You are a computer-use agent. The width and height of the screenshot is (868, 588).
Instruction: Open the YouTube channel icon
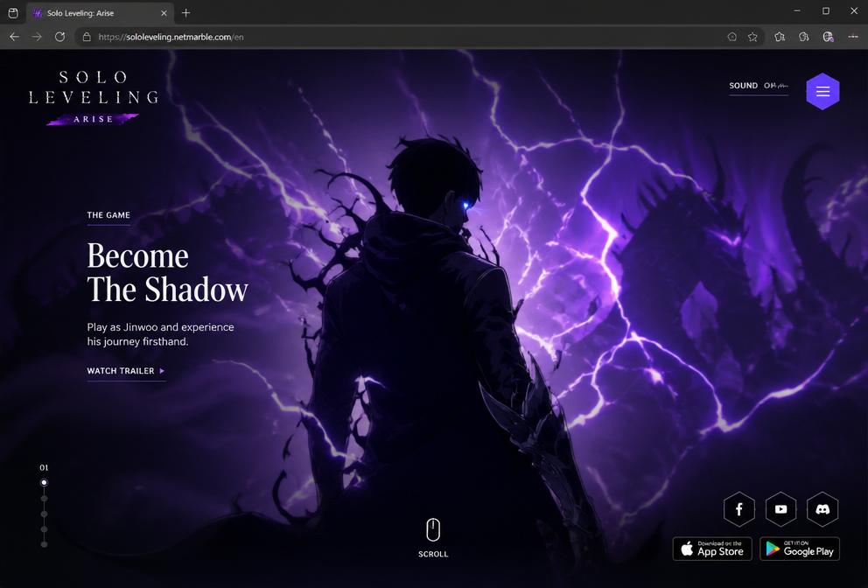781,509
